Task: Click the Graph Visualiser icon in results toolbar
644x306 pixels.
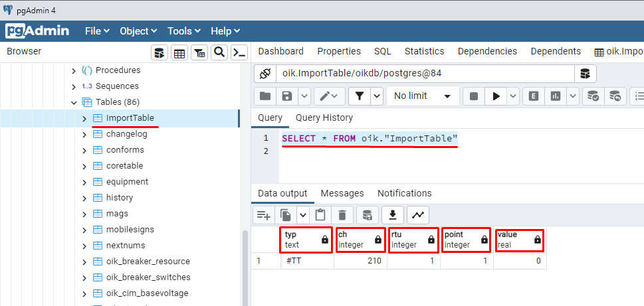Action: (x=417, y=215)
